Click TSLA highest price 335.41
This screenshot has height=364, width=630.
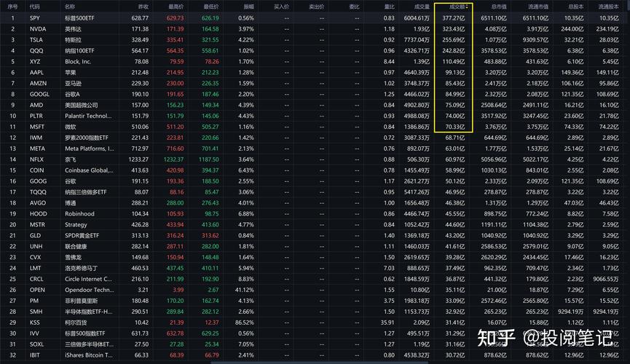click(x=176, y=40)
